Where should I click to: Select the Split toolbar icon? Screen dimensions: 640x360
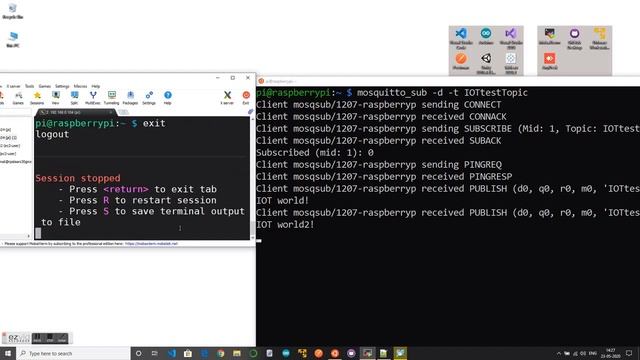(74, 98)
